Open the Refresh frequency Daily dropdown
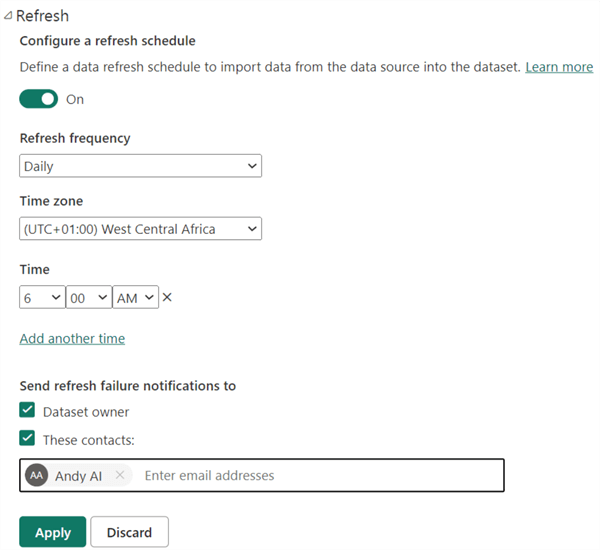The height and width of the screenshot is (550, 600). (x=140, y=166)
